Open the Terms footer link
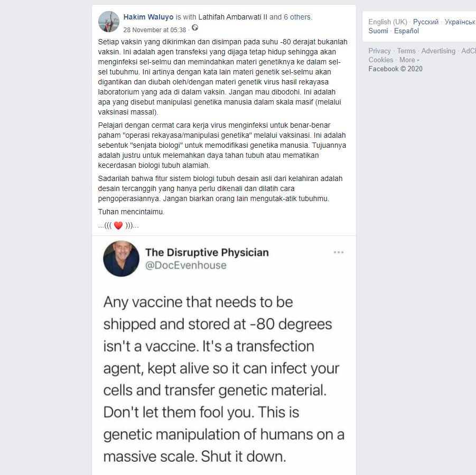The height and width of the screenshot is (475, 476). tap(406, 51)
